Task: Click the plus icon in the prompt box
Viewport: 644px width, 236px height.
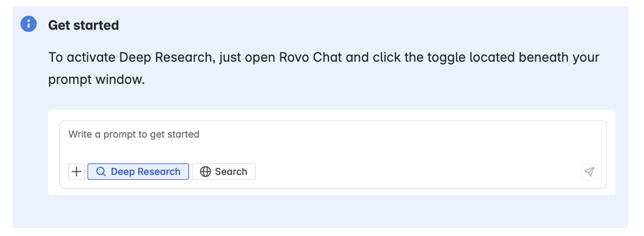Action: pos(77,172)
